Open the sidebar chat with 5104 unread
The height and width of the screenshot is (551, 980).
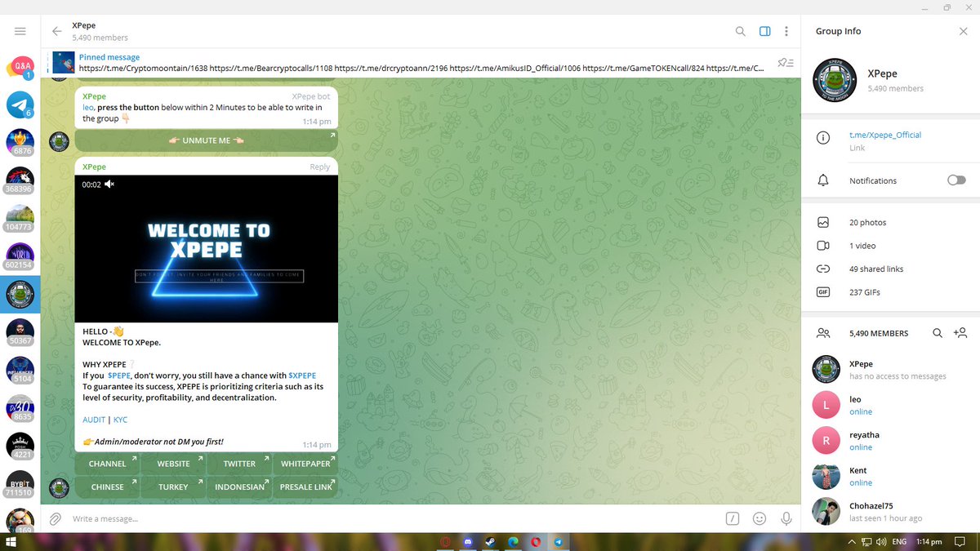20,369
